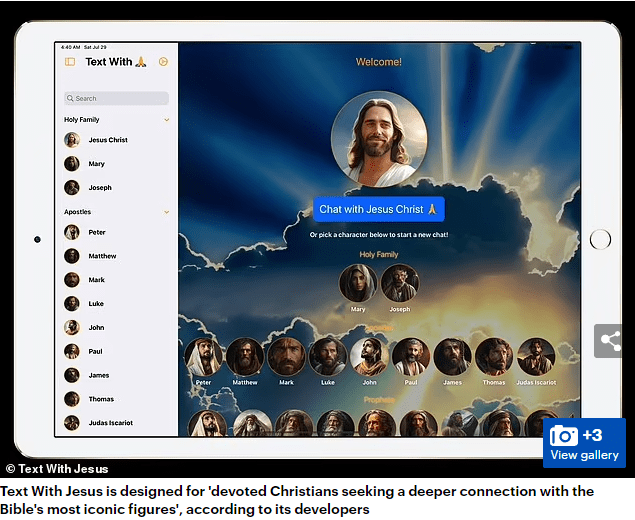Click the Mary portrait under Holy Family

point(358,283)
